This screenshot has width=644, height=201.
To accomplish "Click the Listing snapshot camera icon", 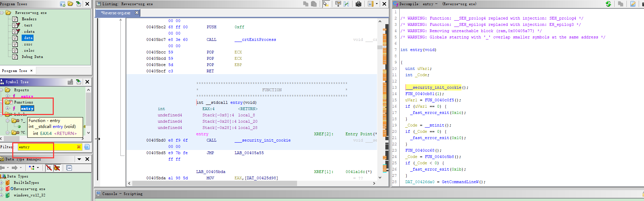I will [358, 4].
